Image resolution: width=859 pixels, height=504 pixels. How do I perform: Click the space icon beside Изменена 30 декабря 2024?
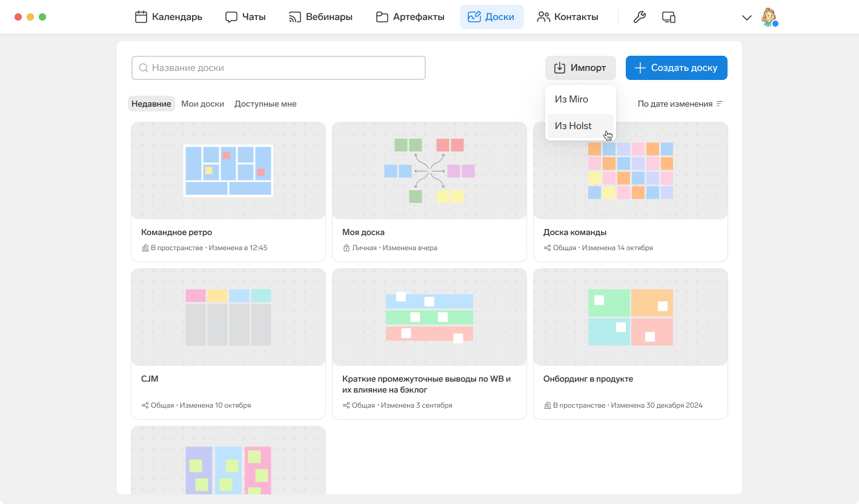point(548,405)
